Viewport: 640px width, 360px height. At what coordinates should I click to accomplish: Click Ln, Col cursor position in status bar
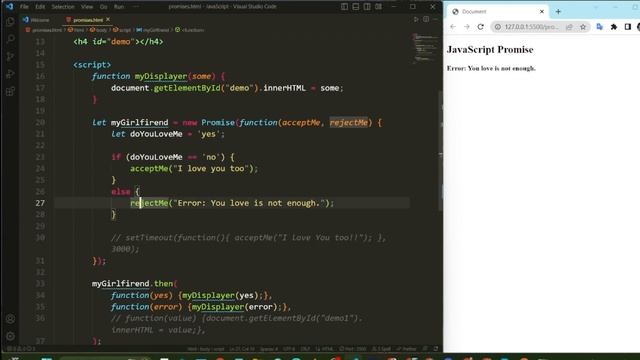coord(242,349)
